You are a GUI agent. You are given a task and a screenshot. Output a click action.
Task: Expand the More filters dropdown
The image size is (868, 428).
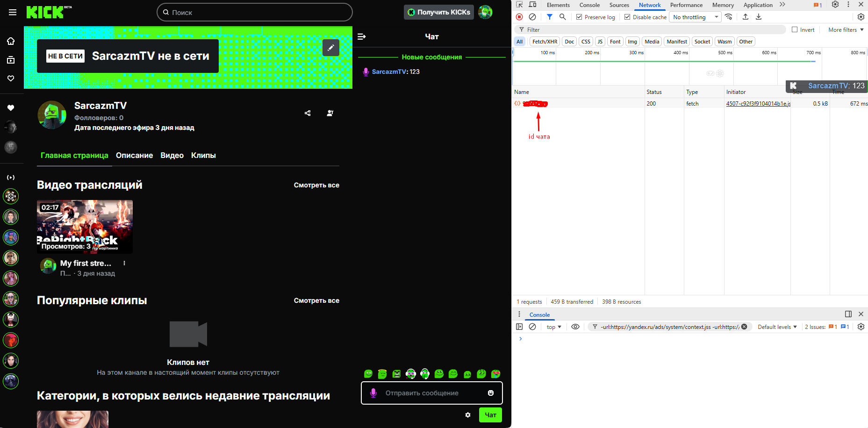pos(846,29)
